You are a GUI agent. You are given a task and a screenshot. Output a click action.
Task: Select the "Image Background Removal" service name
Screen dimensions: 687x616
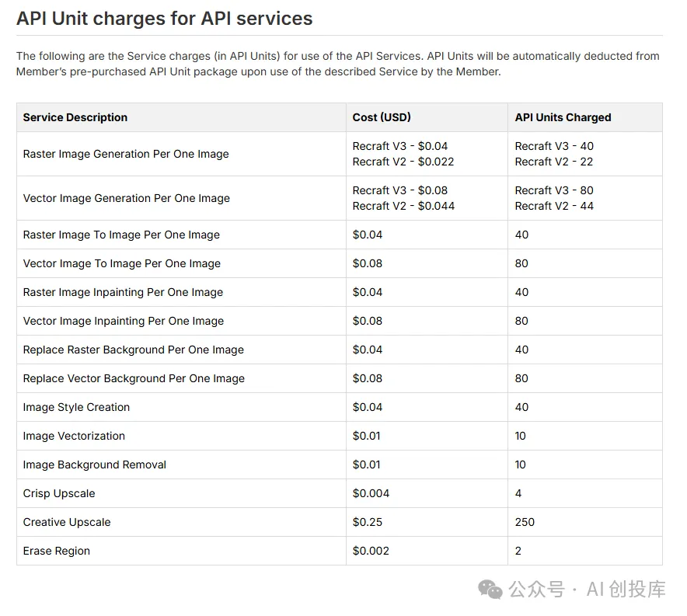(95, 465)
